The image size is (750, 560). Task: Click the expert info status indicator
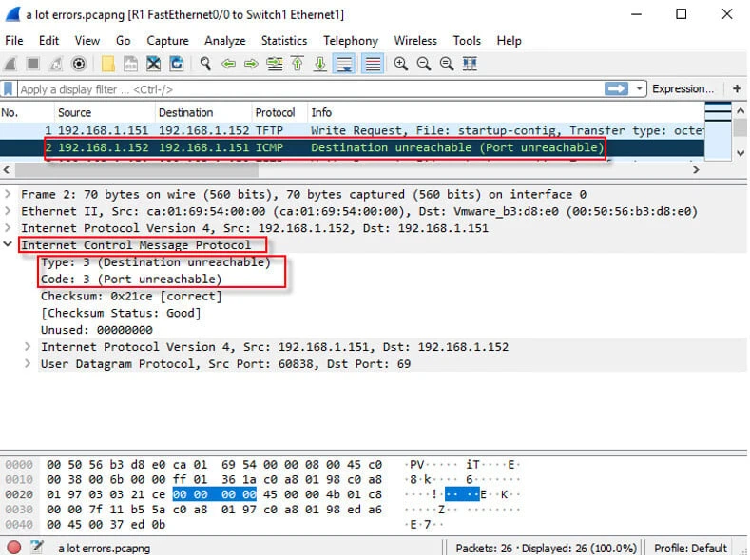(x=14, y=548)
